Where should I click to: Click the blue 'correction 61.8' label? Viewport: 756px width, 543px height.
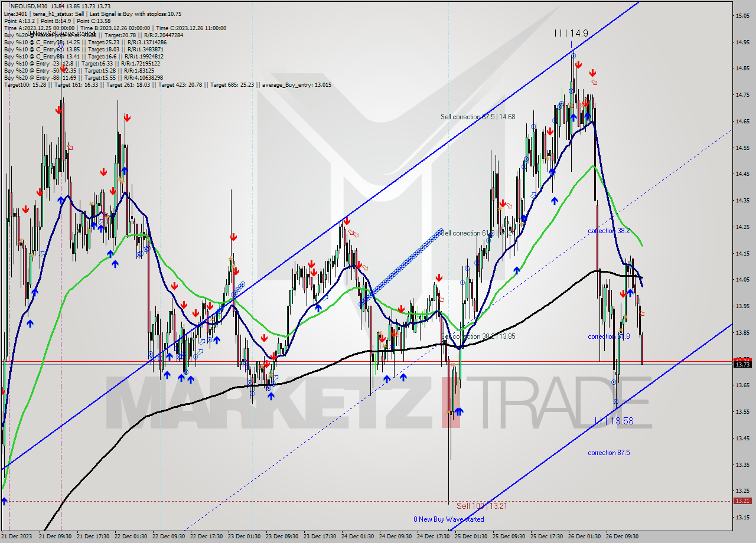(609, 336)
